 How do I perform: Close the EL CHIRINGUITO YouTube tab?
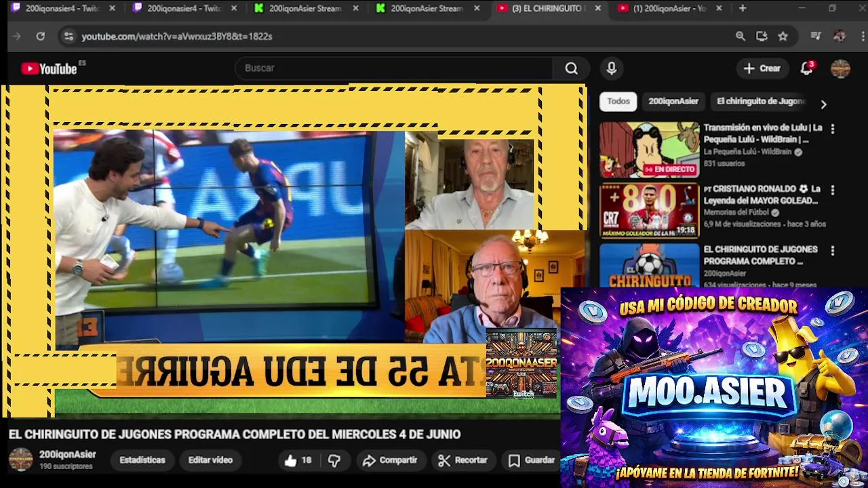point(597,9)
